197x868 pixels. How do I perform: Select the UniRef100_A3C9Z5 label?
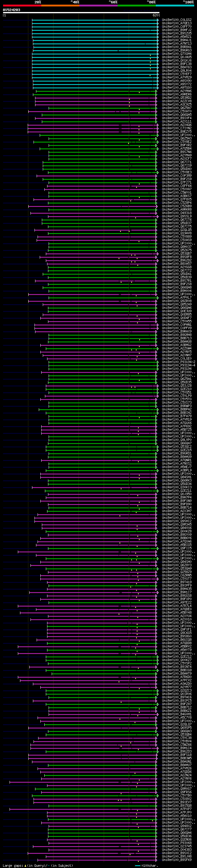177,104
